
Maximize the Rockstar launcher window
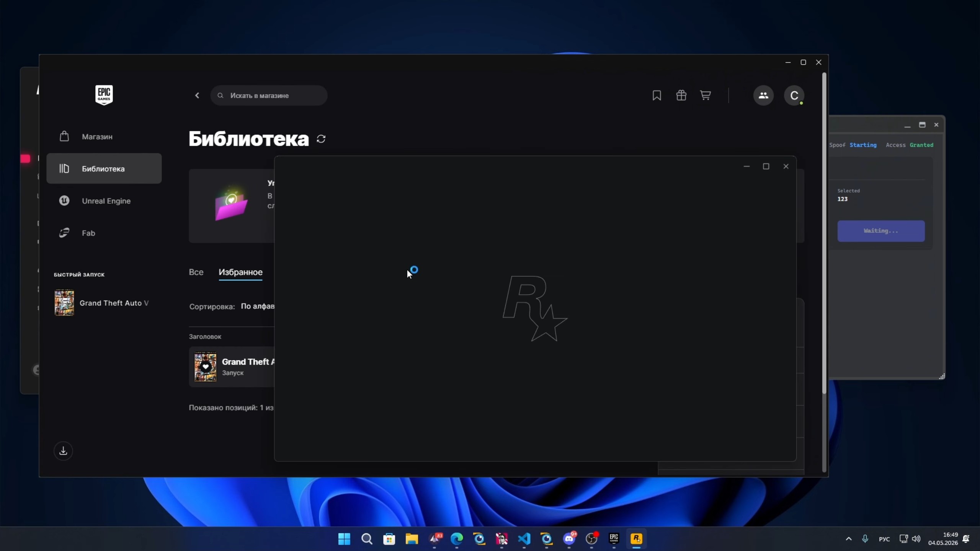pyautogui.click(x=766, y=166)
